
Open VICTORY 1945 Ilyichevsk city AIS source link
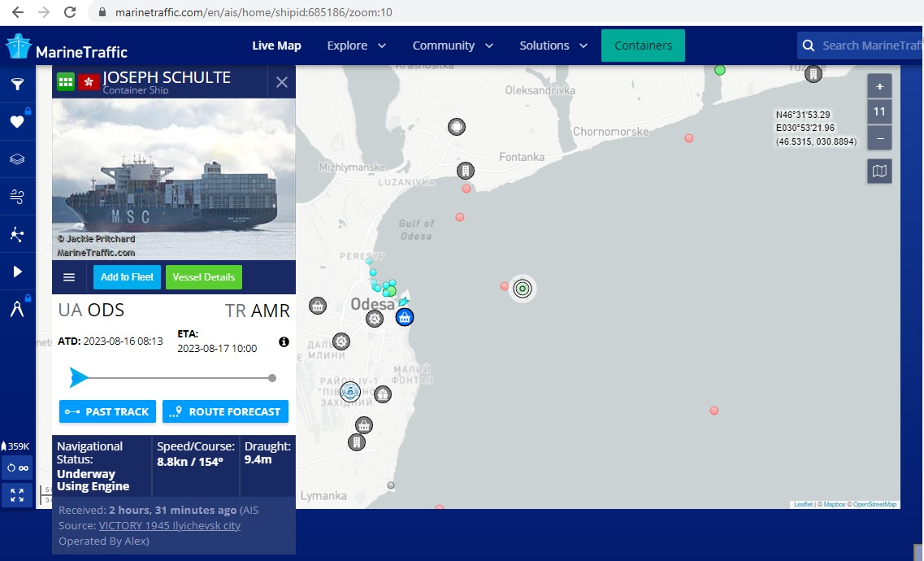click(170, 525)
